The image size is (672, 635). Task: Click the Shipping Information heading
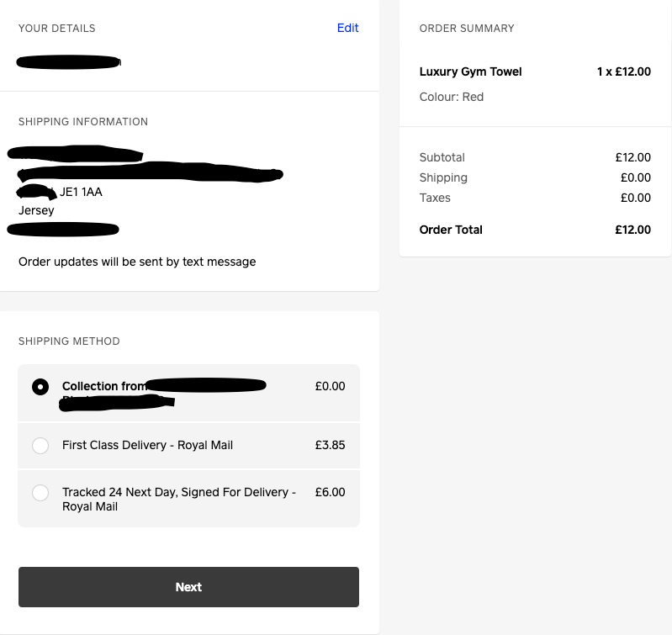83,122
